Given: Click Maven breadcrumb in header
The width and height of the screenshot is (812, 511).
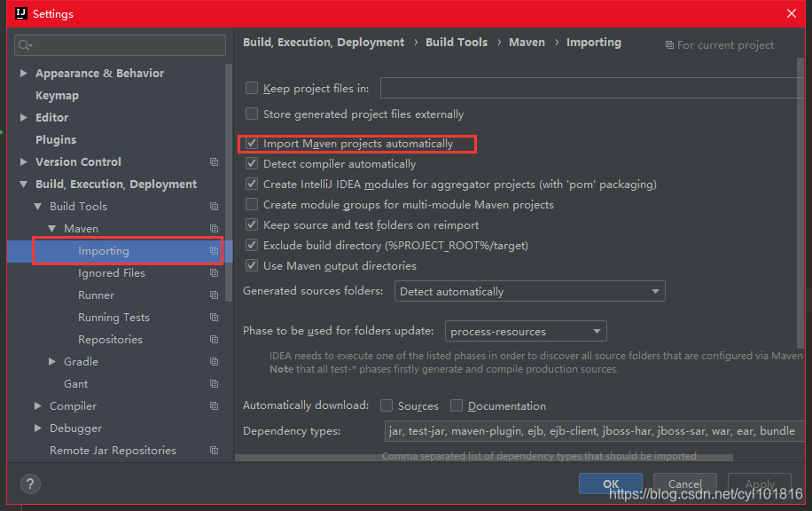Looking at the screenshot, I should click(x=527, y=42).
